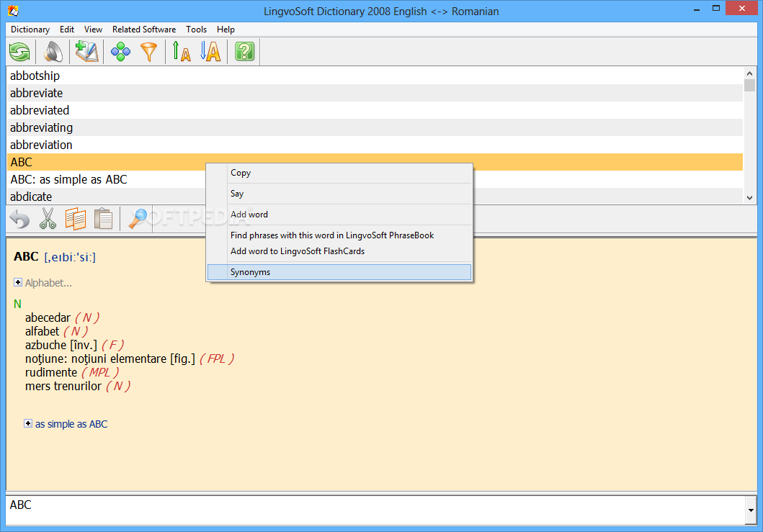Choose Add word from the context menu

pos(339,215)
